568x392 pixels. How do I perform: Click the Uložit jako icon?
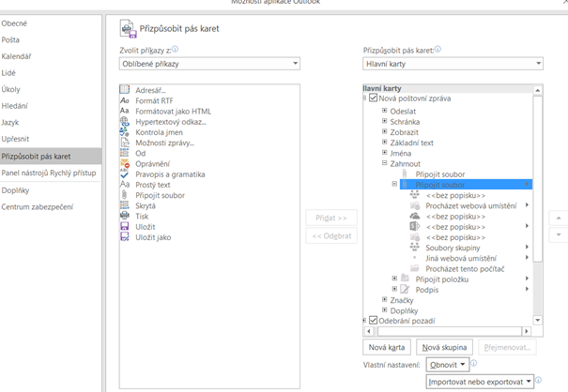coord(125,236)
